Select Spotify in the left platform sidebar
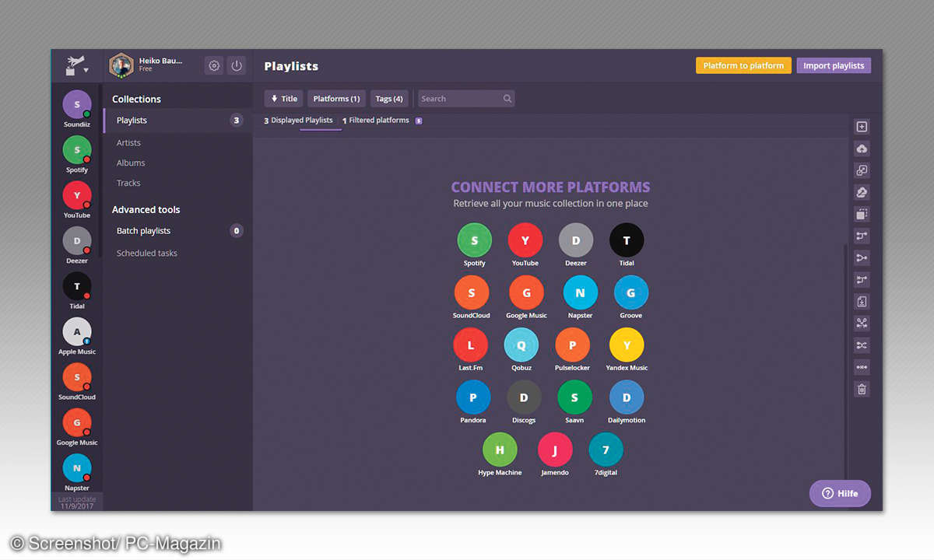The image size is (934, 560). (x=77, y=154)
